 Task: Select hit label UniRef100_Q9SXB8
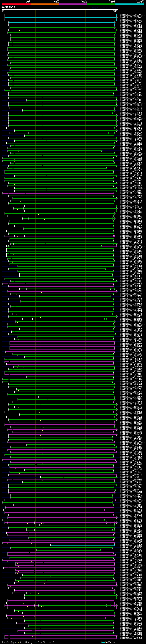point(131,30)
